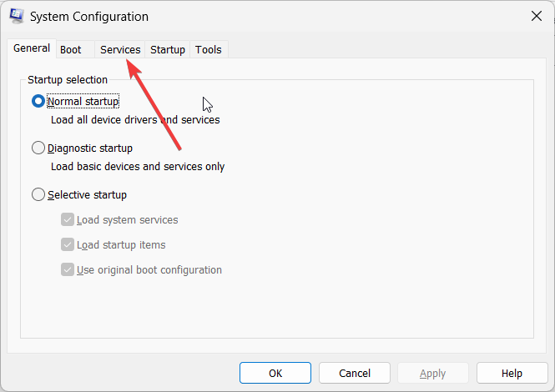The height and width of the screenshot is (392, 555).
Task: Toggle Use original boot configuration checkbox
Action: pyautogui.click(x=68, y=270)
